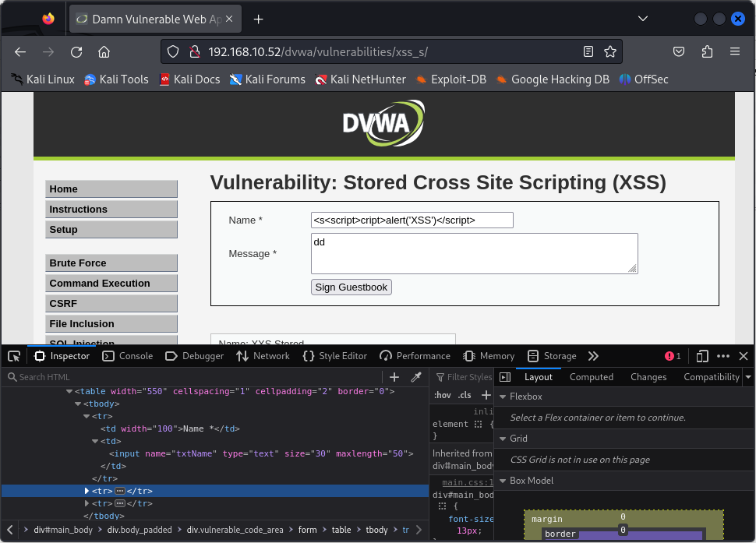Open the Instructions sidebar link
756x543 pixels.
click(x=111, y=209)
